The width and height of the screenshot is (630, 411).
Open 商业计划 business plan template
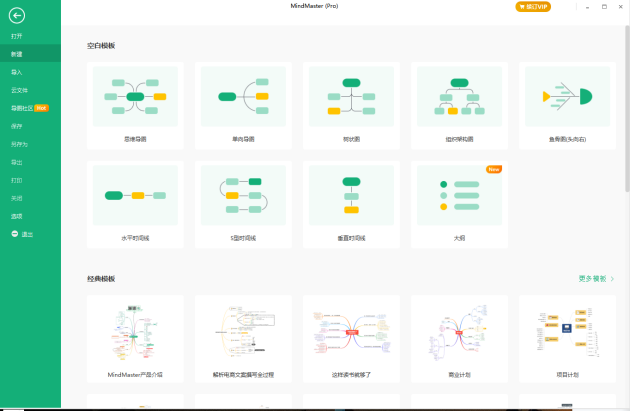(x=459, y=339)
